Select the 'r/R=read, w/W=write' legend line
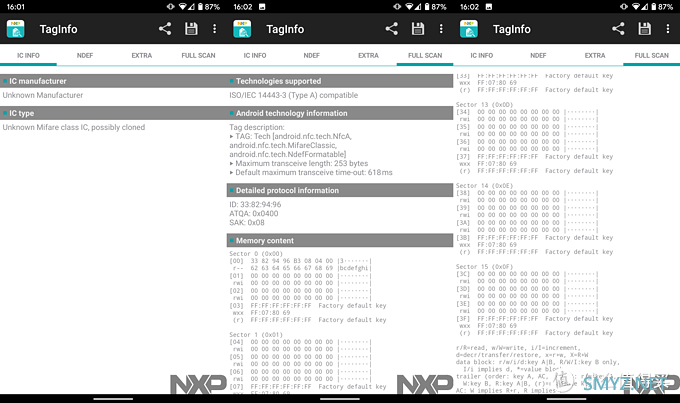 tap(518, 348)
